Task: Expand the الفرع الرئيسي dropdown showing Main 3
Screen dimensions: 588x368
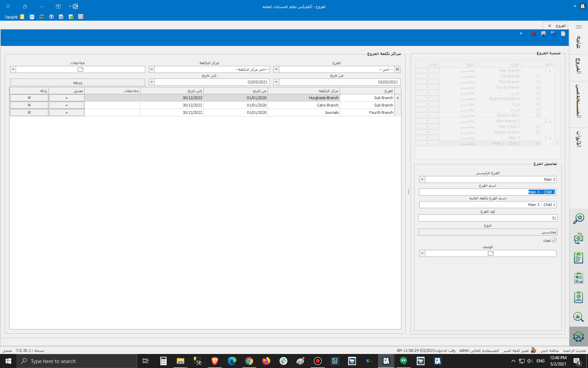Action: 422,179
